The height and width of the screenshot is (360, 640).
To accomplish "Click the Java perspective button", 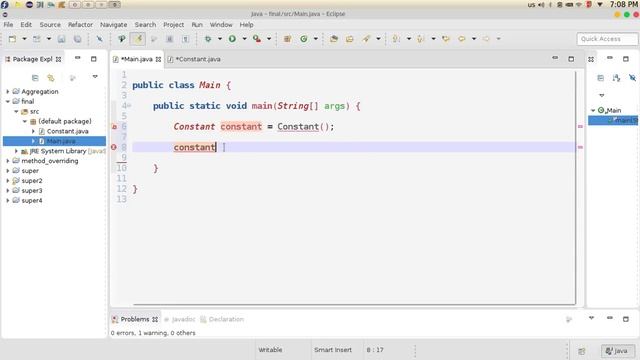I will tap(617, 351).
